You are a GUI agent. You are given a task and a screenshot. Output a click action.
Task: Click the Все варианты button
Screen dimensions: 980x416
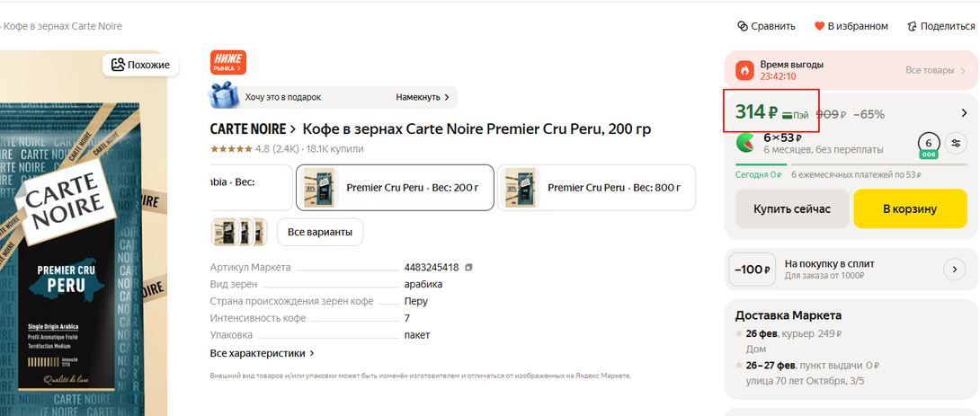319,233
